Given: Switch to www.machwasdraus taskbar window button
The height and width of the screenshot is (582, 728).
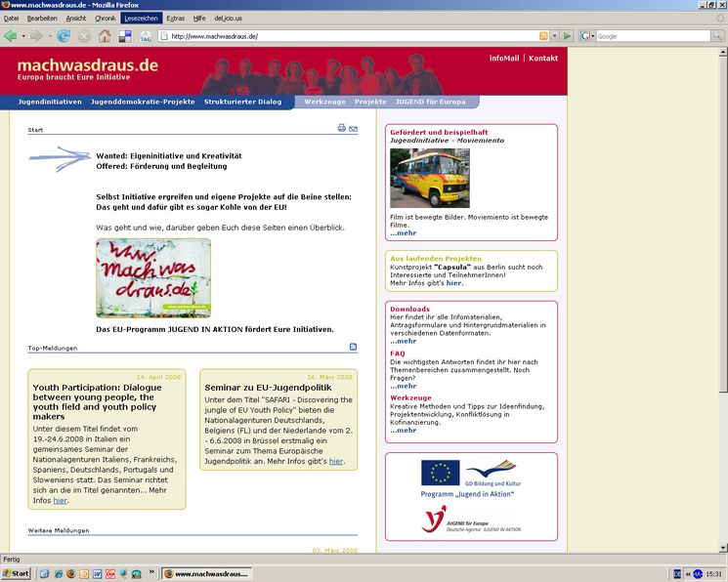Looking at the screenshot, I should [207, 573].
